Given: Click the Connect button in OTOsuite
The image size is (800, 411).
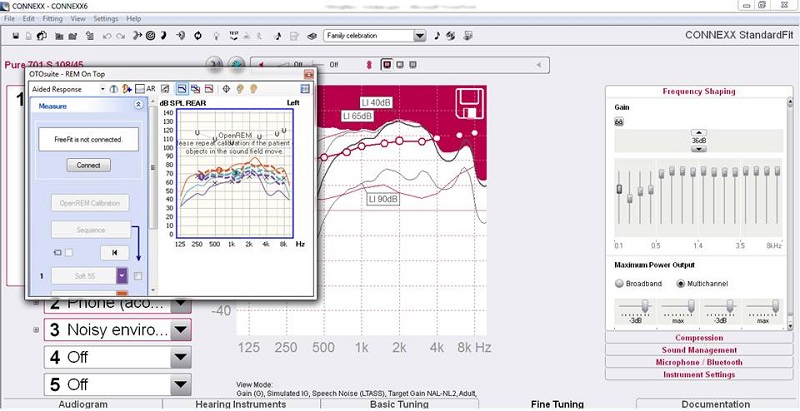Looking at the screenshot, I should click(89, 166).
